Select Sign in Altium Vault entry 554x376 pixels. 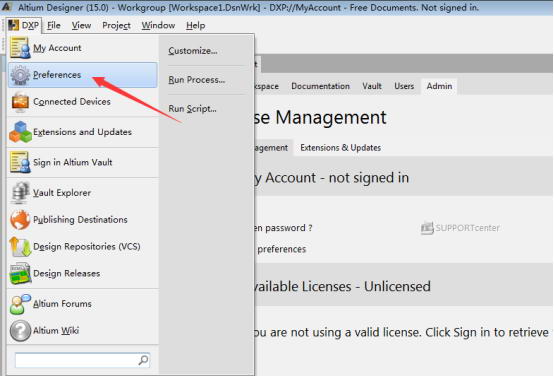pyautogui.click(x=83, y=162)
